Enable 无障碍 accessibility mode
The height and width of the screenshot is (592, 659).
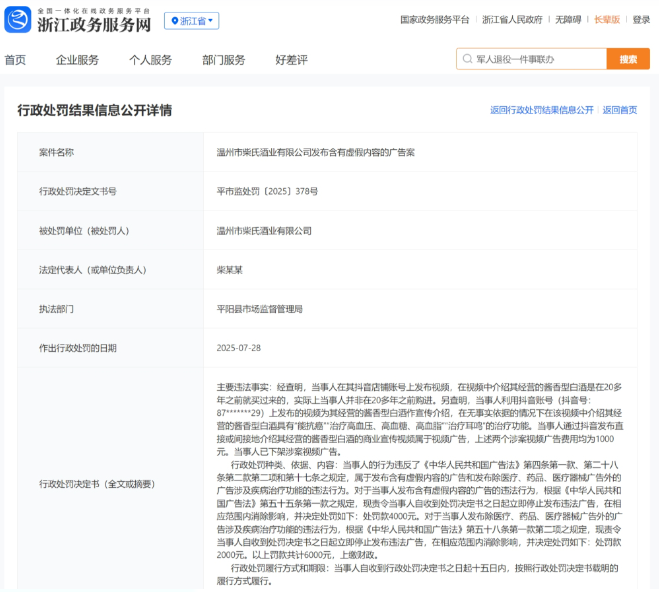pos(568,20)
